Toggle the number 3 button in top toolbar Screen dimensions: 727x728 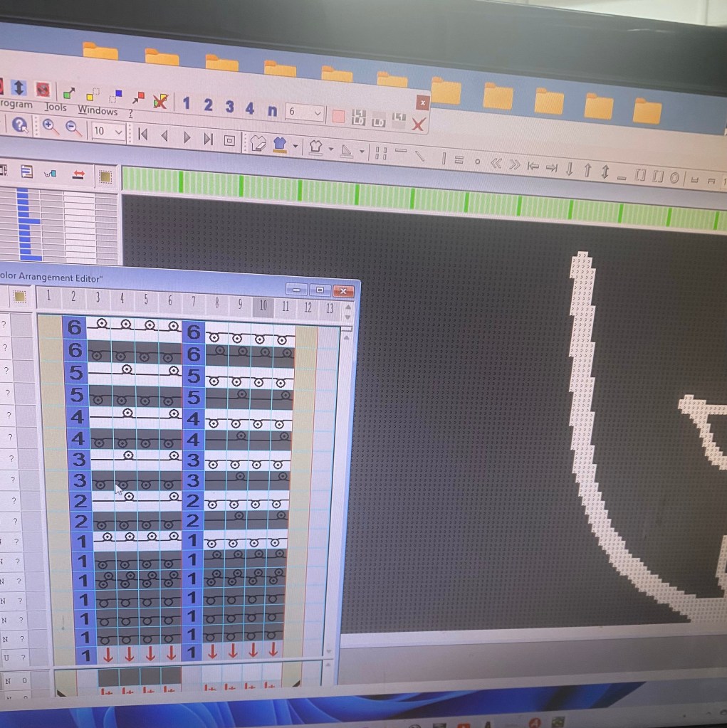tap(229, 107)
